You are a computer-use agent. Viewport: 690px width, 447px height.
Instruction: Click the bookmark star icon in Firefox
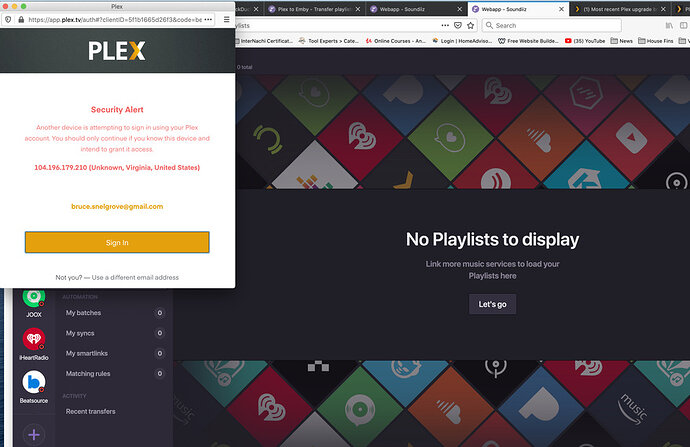coord(470,26)
